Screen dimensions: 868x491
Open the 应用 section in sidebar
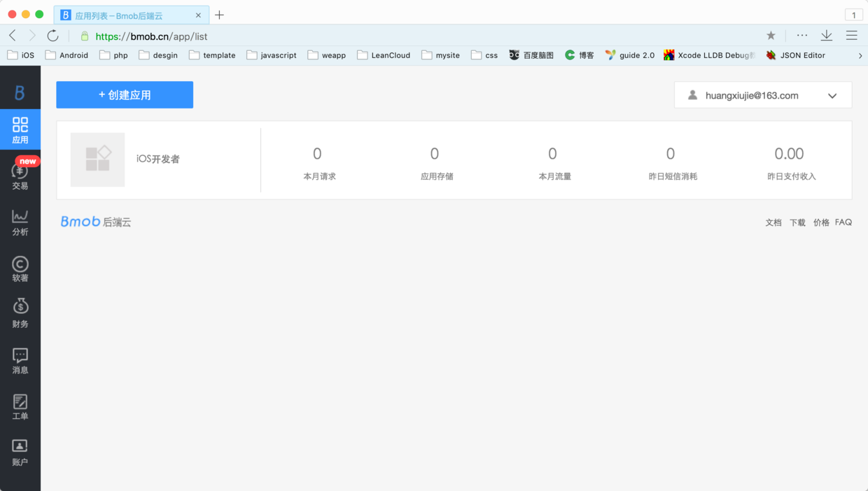[20, 130]
